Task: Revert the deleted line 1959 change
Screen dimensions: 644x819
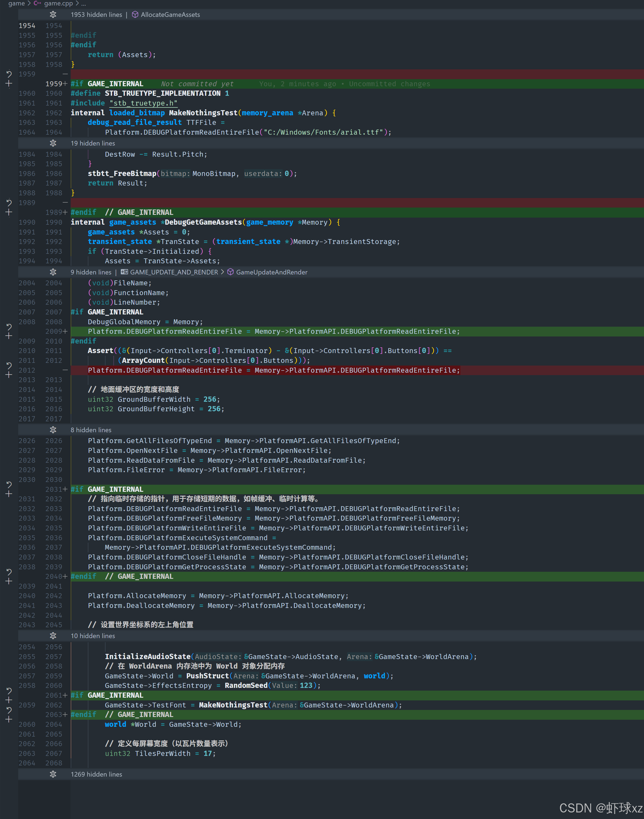Action: [x=9, y=74]
